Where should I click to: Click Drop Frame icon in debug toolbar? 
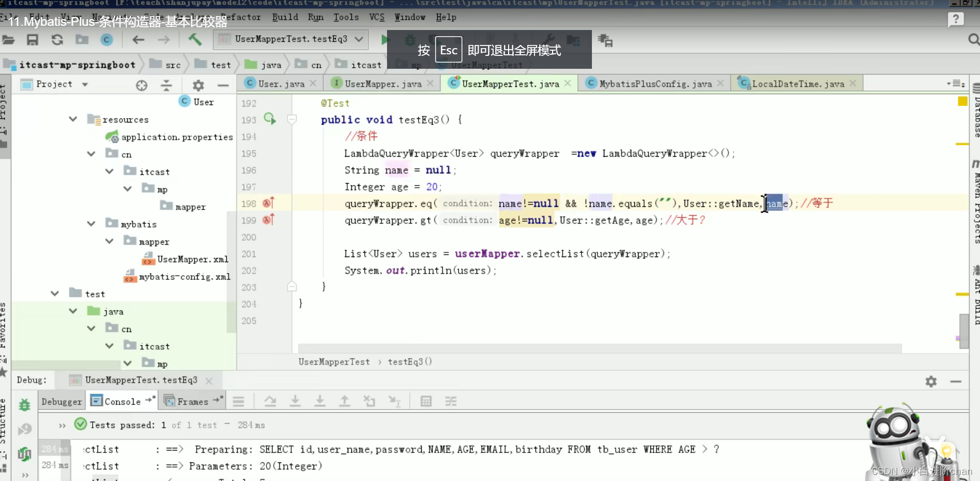(x=369, y=401)
